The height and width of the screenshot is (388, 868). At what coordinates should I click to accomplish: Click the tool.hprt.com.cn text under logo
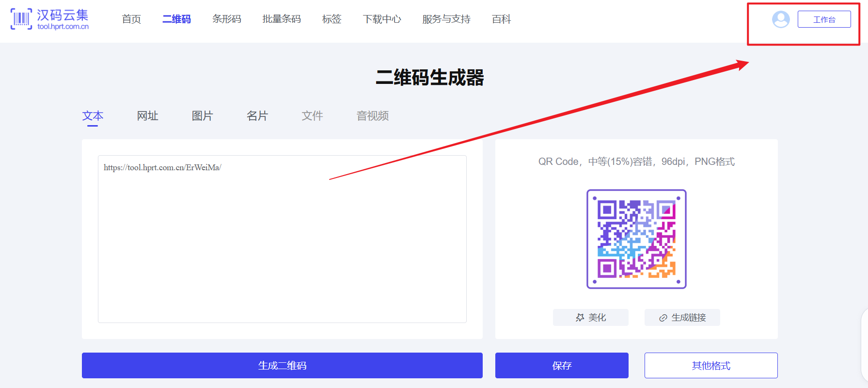63,27
